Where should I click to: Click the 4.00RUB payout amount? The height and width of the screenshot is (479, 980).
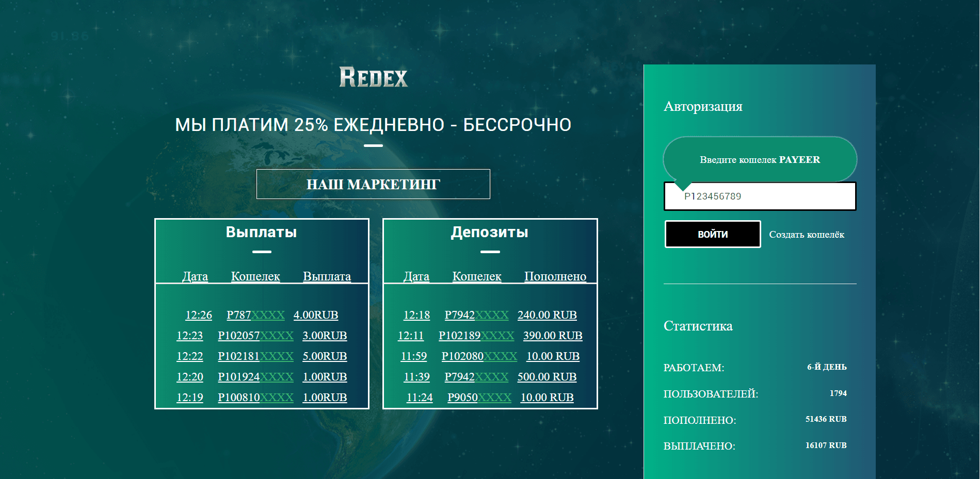316,315
